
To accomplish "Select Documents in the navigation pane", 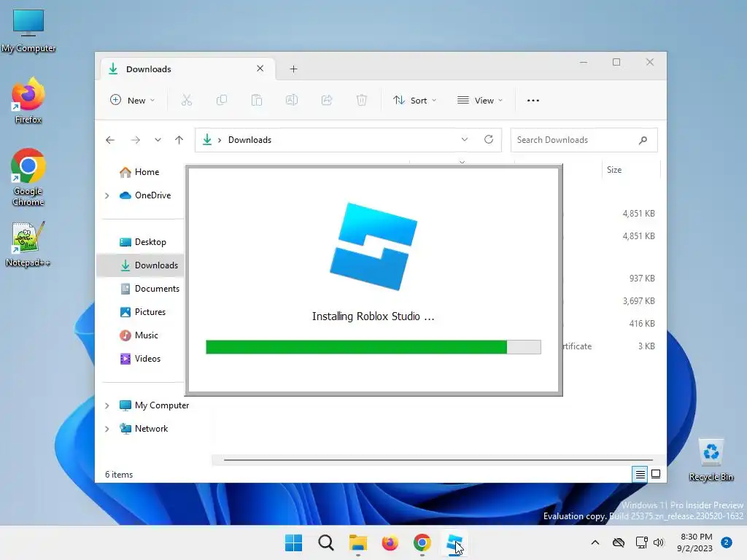I will point(150,289).
